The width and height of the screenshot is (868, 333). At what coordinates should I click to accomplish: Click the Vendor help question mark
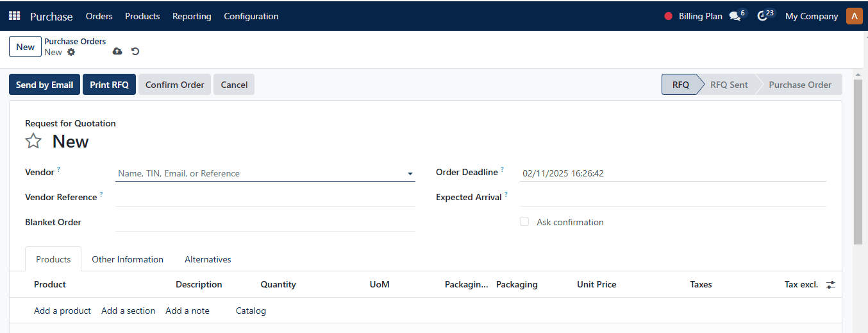pos(58,169)
